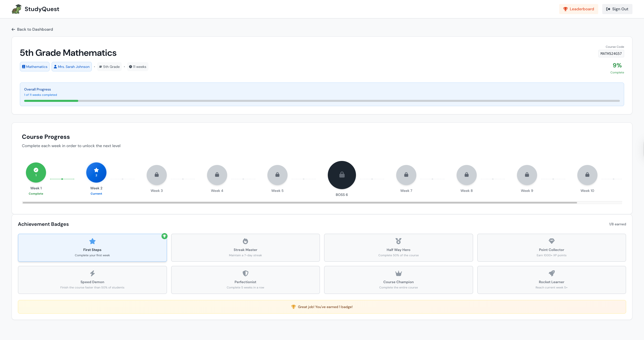Select the Half Way Hero medal badge
The height and width of the screenshot is (340, 644).
[x=398, y=248]
